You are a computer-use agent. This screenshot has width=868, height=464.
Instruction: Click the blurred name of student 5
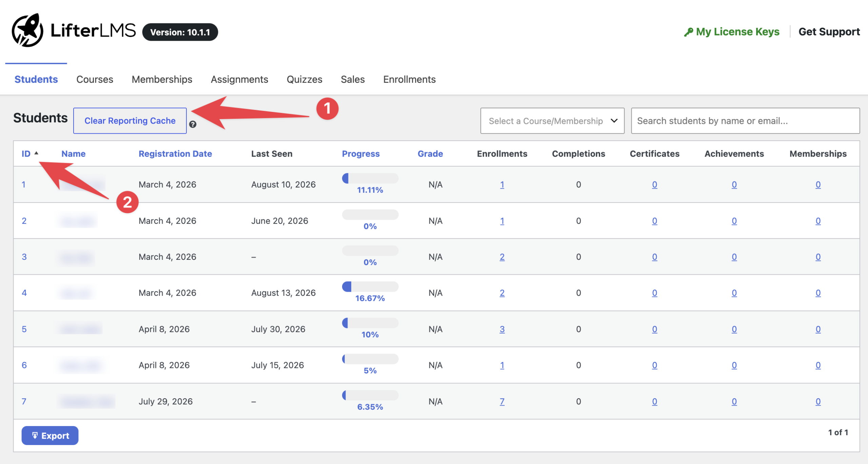click(81, 329)
